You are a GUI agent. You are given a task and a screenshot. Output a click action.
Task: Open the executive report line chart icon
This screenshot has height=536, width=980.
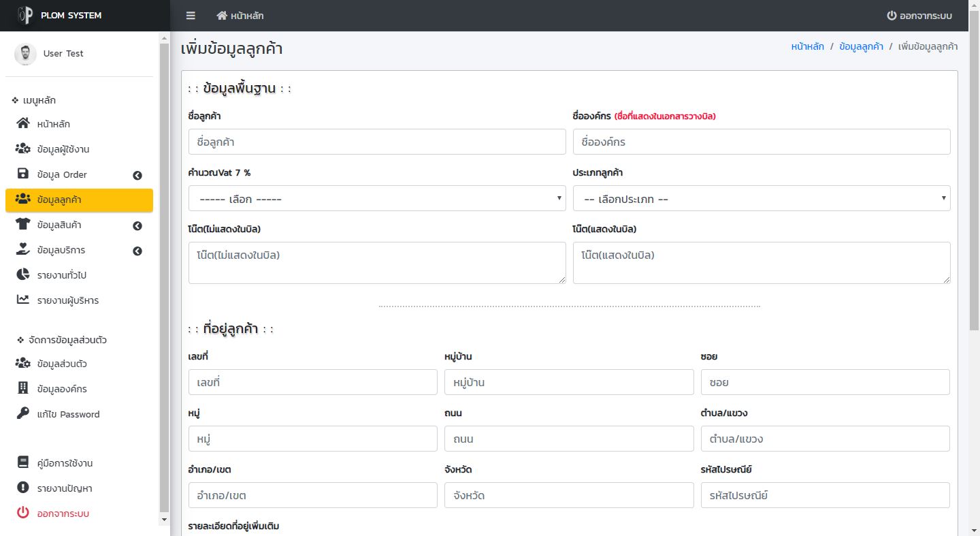tap(23, 300)
